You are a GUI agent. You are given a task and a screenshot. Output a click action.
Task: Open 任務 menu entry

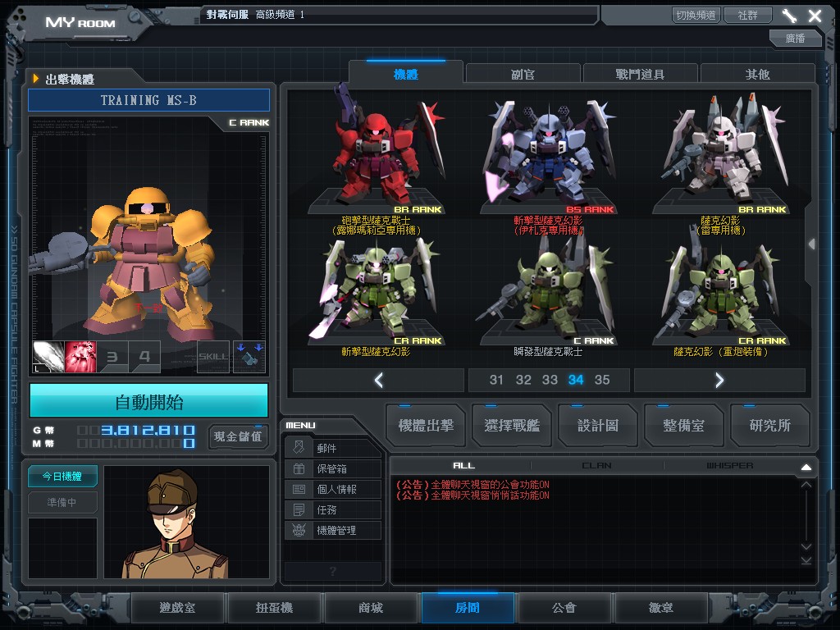point(333,509)
